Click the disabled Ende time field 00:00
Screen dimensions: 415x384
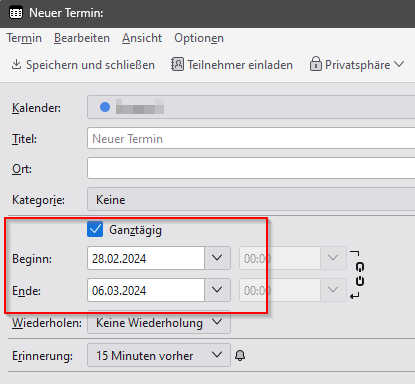pyautogui.click(x=280, y=290)
